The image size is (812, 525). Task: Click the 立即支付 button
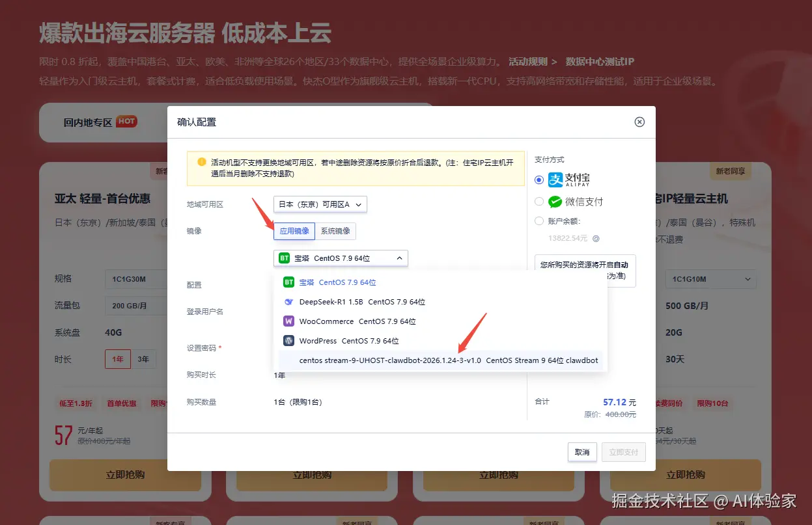623,452
